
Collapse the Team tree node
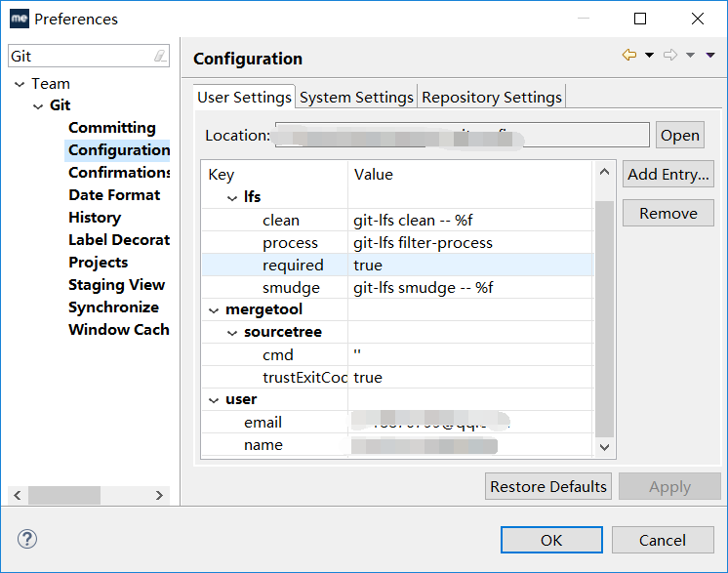[19, 85]
